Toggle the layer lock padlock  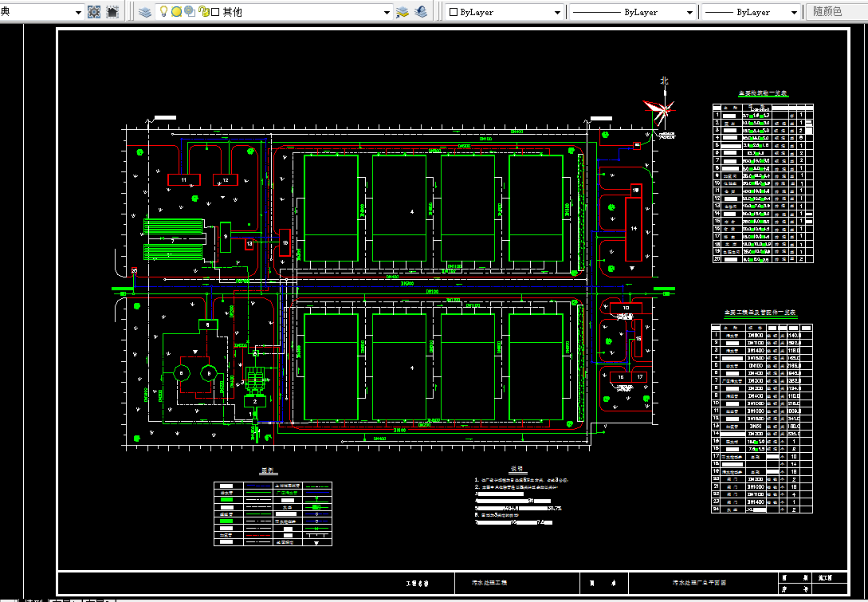click(203, 12)
